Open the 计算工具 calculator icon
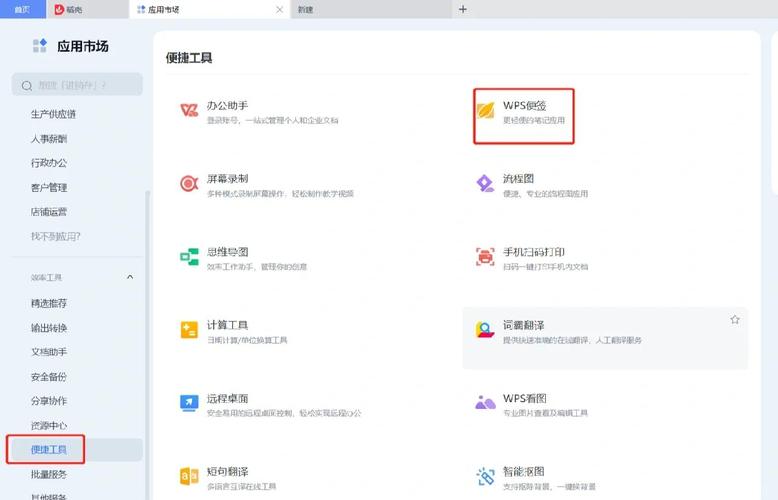 (189, 330)
